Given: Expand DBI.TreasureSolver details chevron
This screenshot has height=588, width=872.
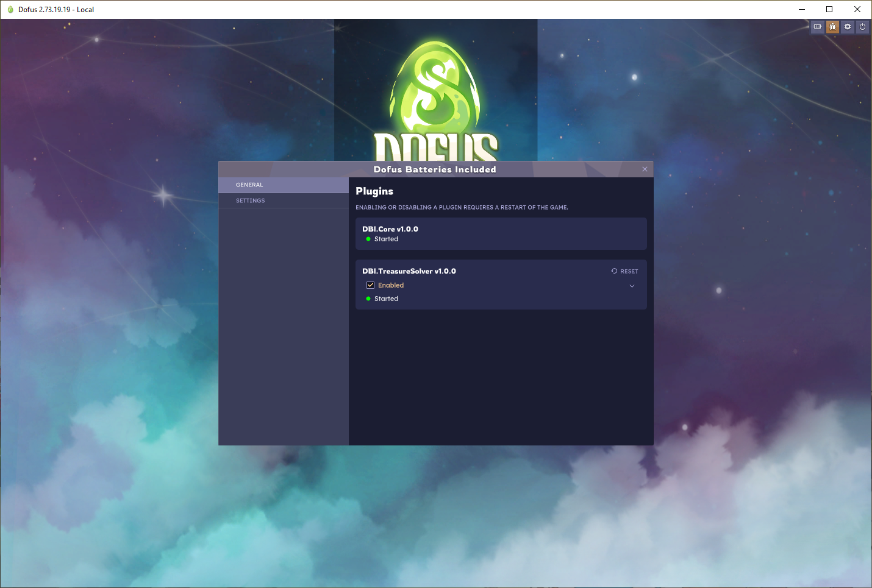Looking at the screenshot, I should tap(632, 286).
